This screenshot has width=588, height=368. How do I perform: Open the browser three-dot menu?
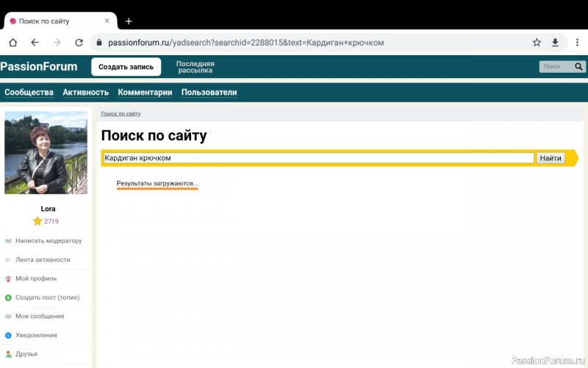pyautogui.click(x=576, y=43)
